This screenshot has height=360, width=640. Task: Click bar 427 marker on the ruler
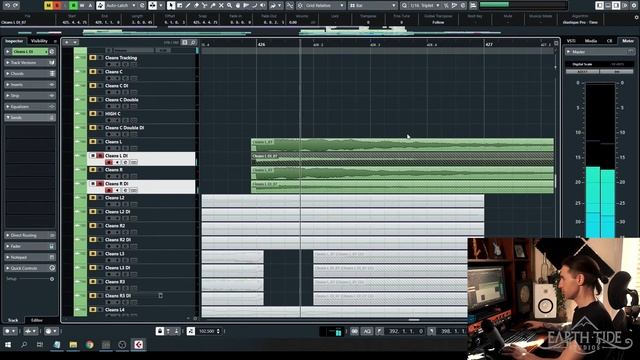click(489, 44)
